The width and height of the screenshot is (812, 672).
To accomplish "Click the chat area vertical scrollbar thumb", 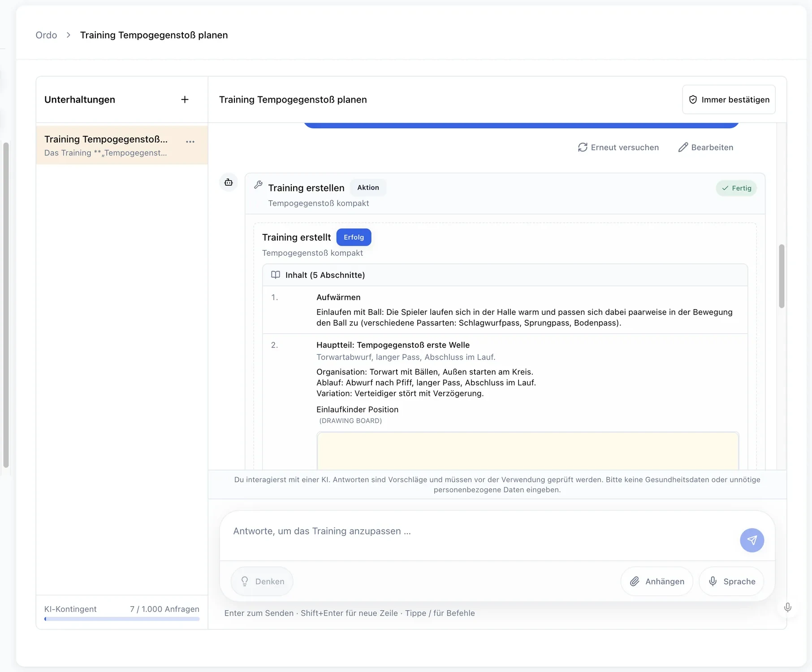I will tap(782, 276).
